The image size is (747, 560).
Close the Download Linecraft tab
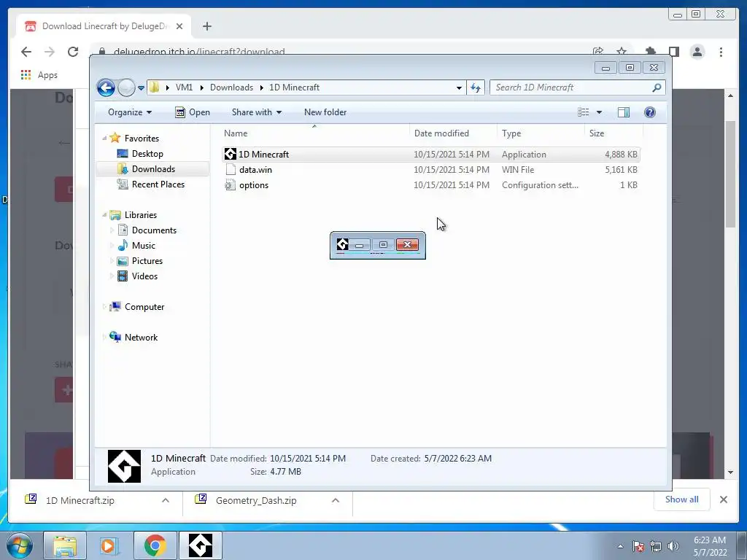[x=179, y=26]
